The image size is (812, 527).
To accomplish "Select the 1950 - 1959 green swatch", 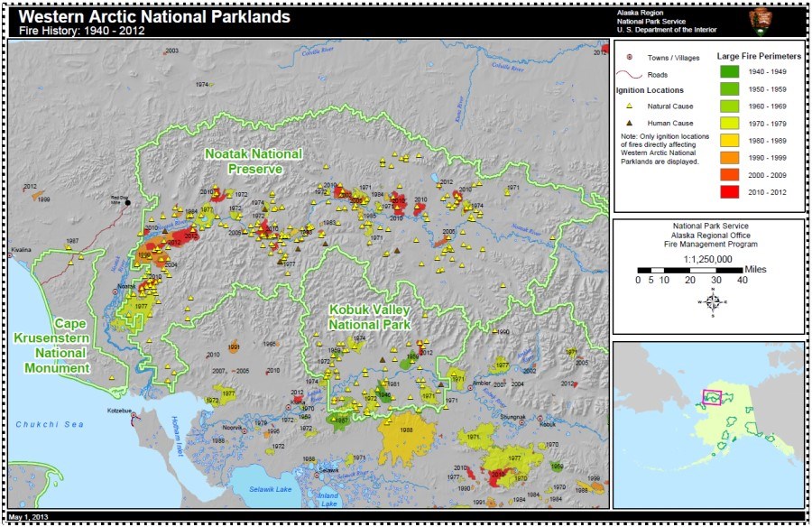I will (x=730, y=89).
